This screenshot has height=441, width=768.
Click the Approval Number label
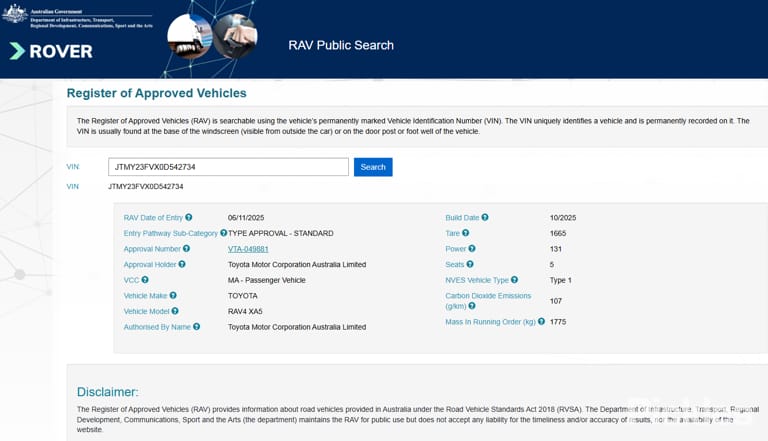[152, 249]
